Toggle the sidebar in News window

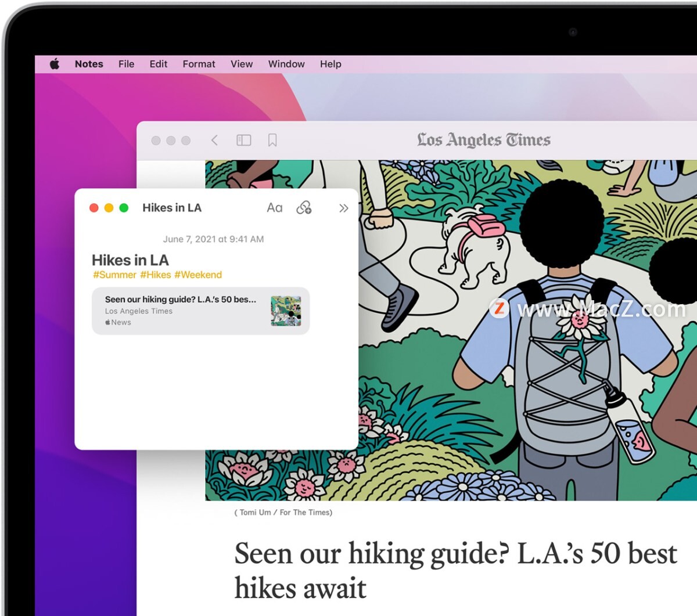(244, 140)
